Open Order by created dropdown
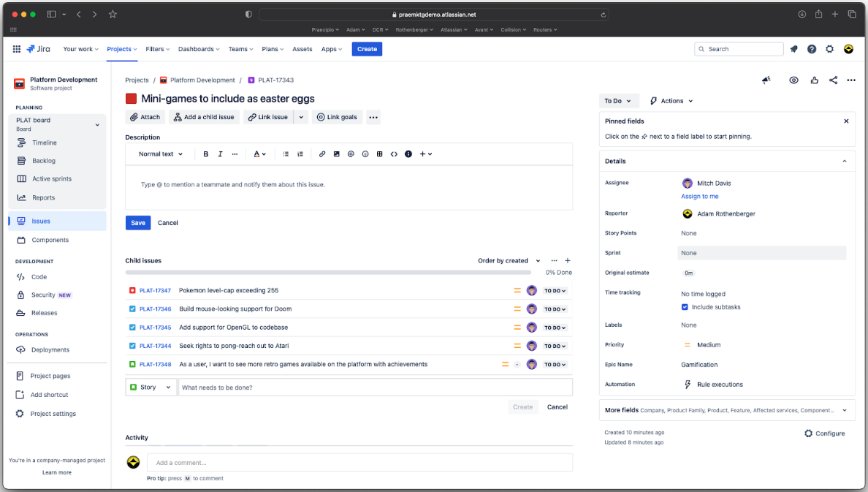 coord(509,260)
